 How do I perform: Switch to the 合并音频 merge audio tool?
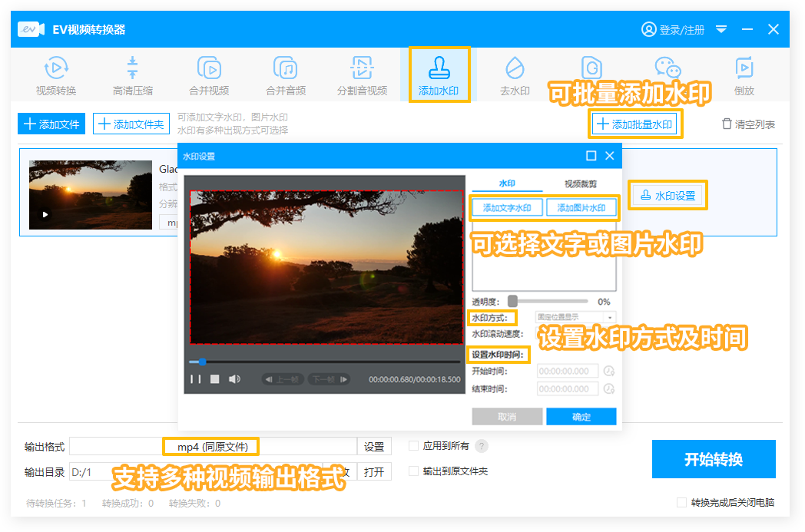pyautogui.click(x=286, y=75)
